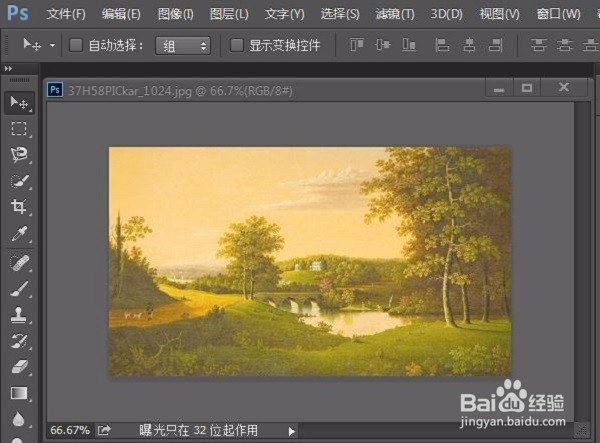Image resolution: width=600 pixels, height=443 pixels.
Task: Select the Crop tool
Action: [x=19, y=207]
